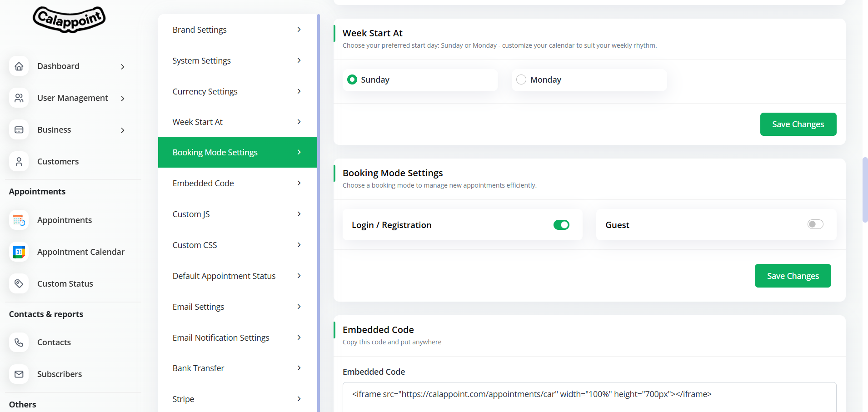Expand the User Management chevron
Image resolution: width=868 pixels, height=412 pixels.
click(x=123, y=99)
